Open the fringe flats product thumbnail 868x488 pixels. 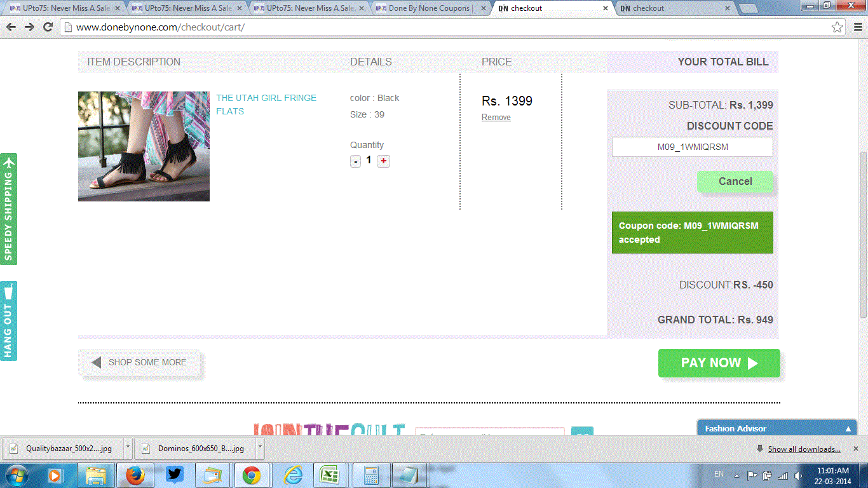pos(144,146)
